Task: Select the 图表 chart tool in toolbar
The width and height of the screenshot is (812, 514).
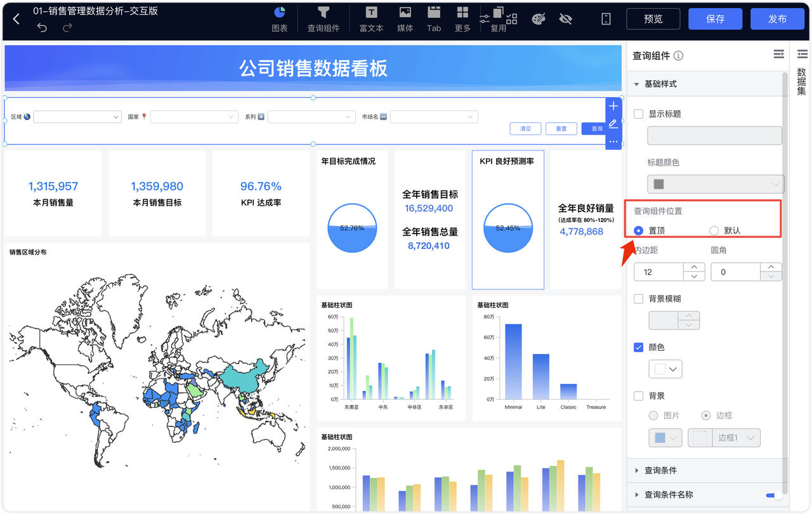Action: pos(279,18)
